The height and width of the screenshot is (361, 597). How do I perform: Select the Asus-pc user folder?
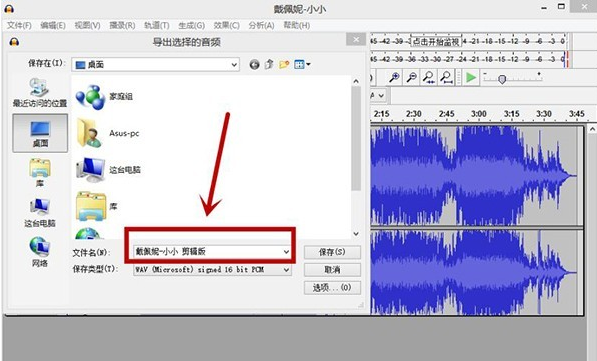[x=107, y=133]
